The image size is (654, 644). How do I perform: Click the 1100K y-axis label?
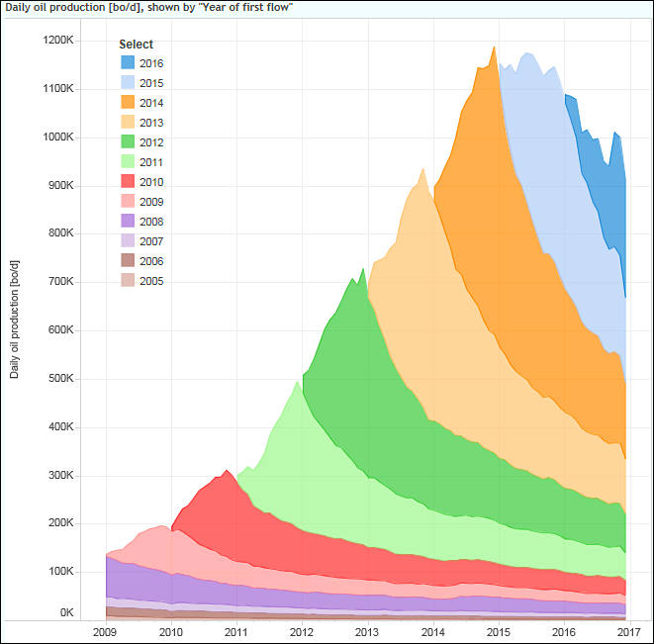coord(58,88)
